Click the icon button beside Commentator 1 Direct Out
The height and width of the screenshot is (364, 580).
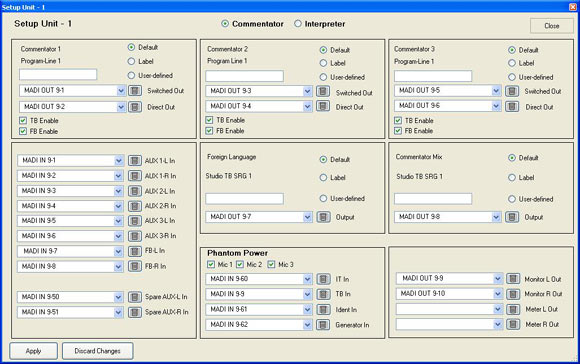(x=135, y=107)
